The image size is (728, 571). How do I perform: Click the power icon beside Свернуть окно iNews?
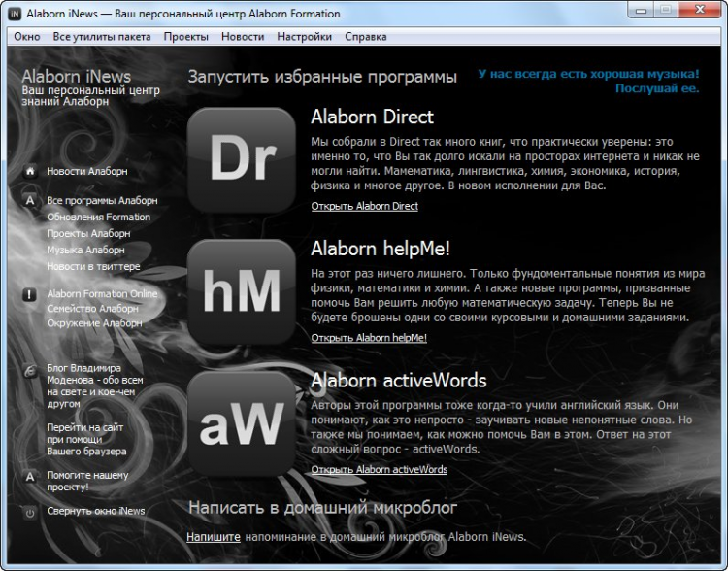click(30, 513)
